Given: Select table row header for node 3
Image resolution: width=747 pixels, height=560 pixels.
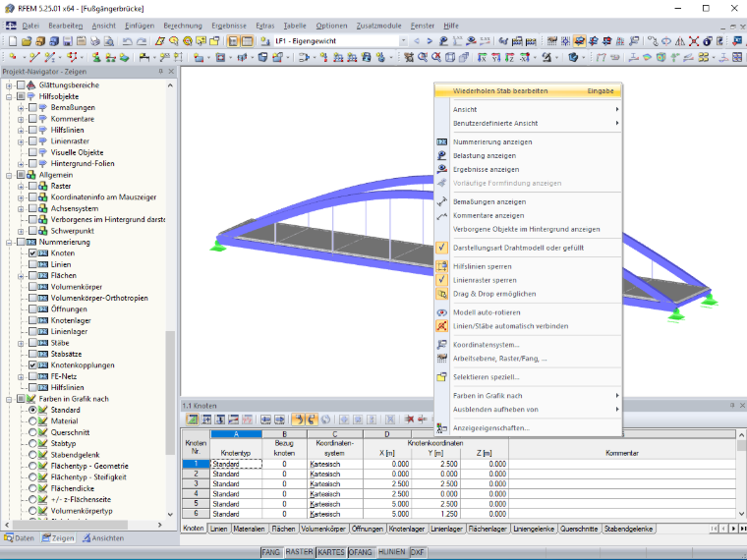Looking at the screenshot, I should pos(196,483).
